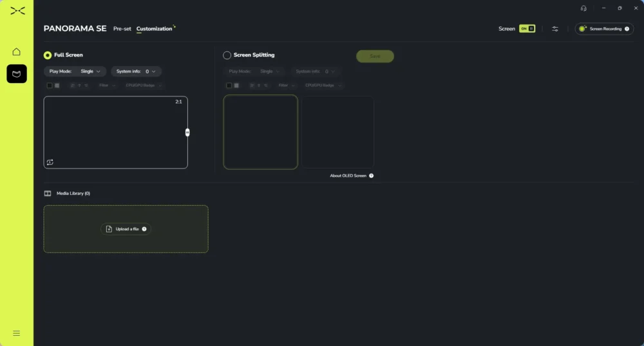Click left-align icon under Screen Splitting
Screen dimensions: 644x346
[252, 86]
